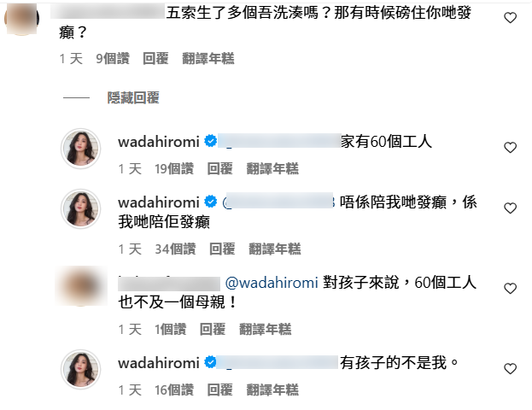The width and height of the screenshot is (532, 410).
Task: Open blurred avatar of top commenter
Action: coord(21,18)
